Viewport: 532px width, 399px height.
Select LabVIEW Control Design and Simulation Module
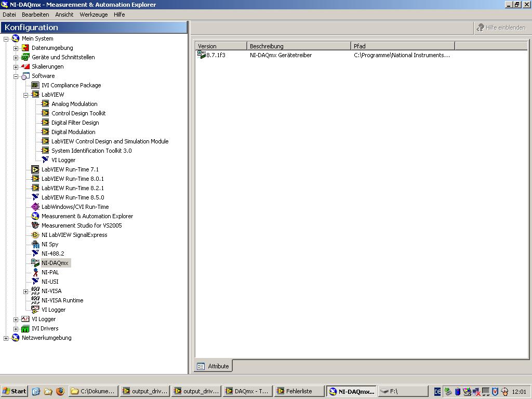click(110, 141)
